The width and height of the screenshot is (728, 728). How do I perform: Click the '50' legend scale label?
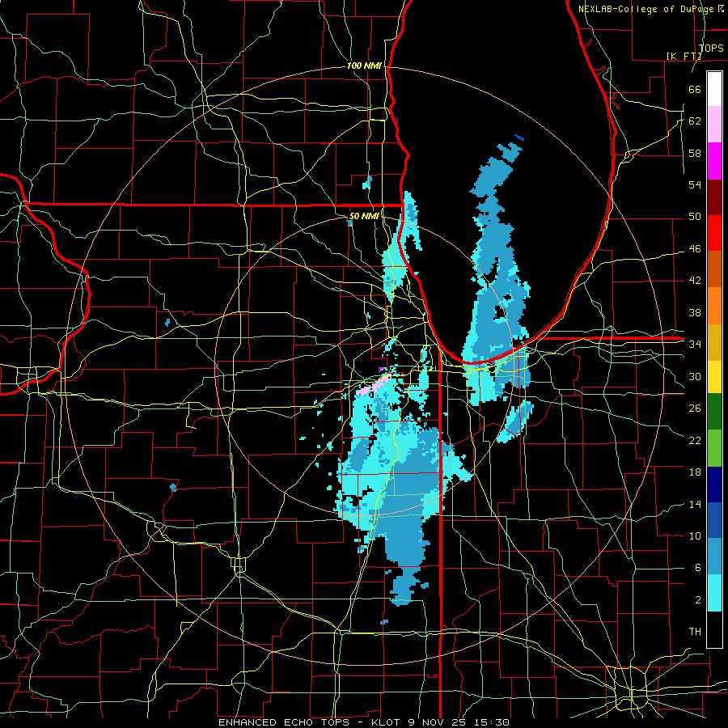pyautogui.click(x=695, y=217)
